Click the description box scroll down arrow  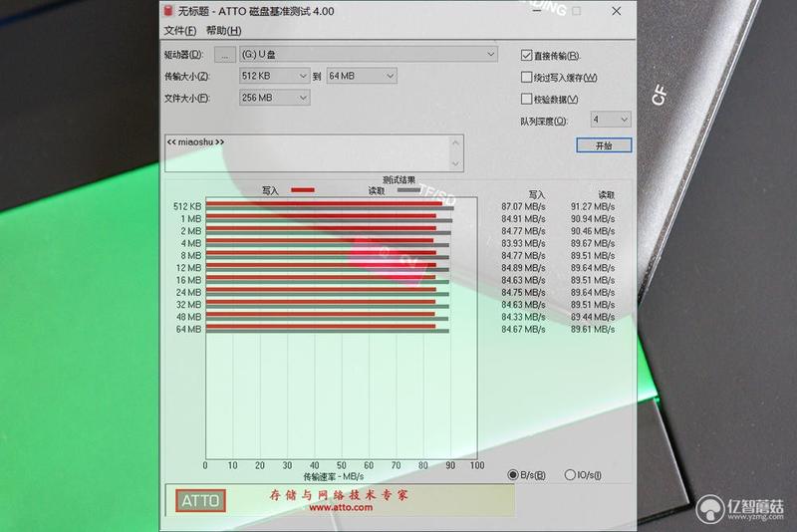pos(455,163)
